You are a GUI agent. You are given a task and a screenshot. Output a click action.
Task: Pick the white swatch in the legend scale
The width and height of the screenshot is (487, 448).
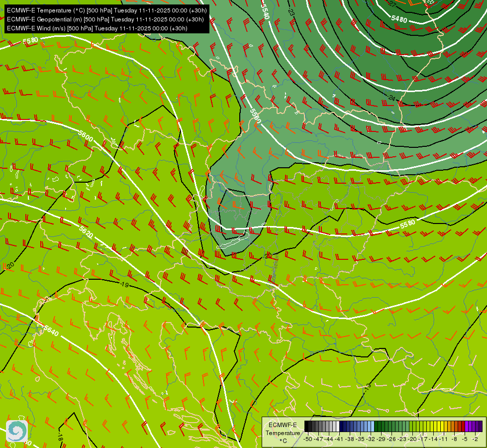point(338,426)
